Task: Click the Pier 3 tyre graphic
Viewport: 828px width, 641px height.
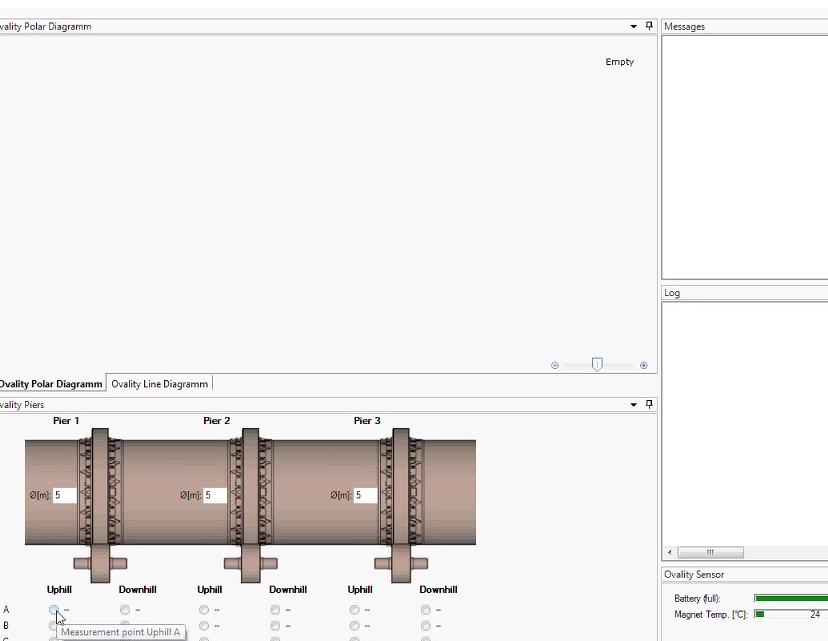Action: click(401, 504)
